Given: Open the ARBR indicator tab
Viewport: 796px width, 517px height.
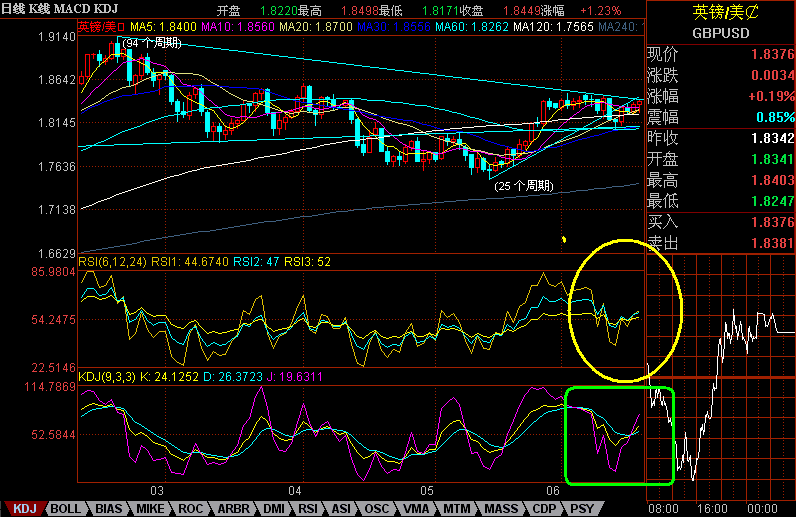Looking at the screenshot, I should (x=234, y=509).
